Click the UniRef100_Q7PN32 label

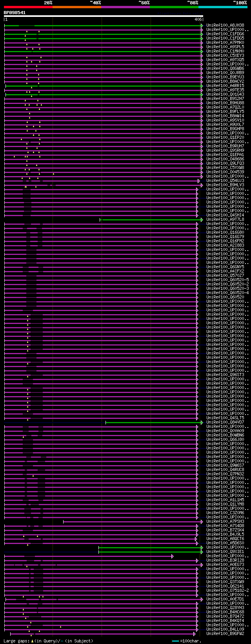coord(225,474)
